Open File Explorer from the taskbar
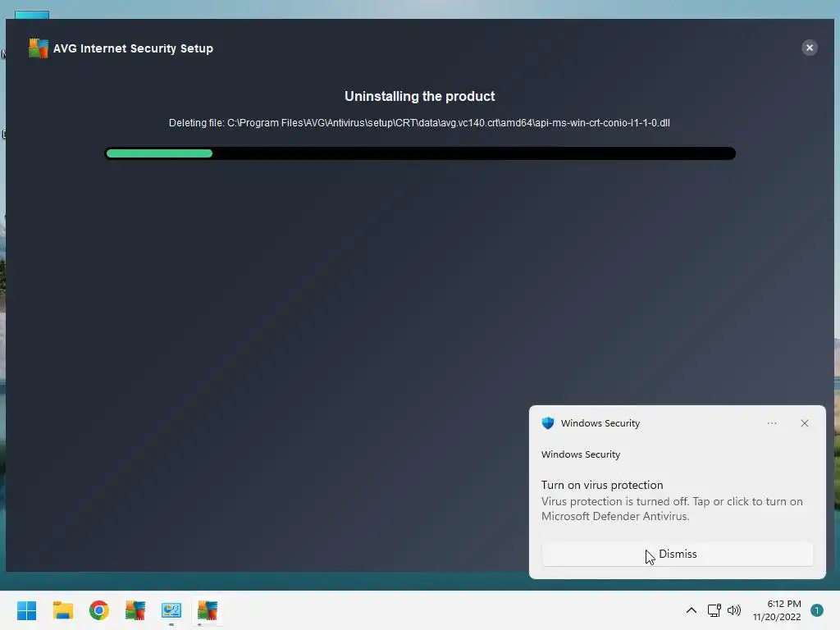 [x=62, y=610]
